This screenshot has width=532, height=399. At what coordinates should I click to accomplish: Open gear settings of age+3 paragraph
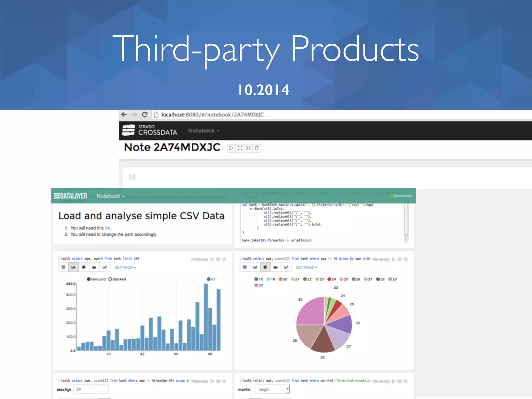(224, 259)
